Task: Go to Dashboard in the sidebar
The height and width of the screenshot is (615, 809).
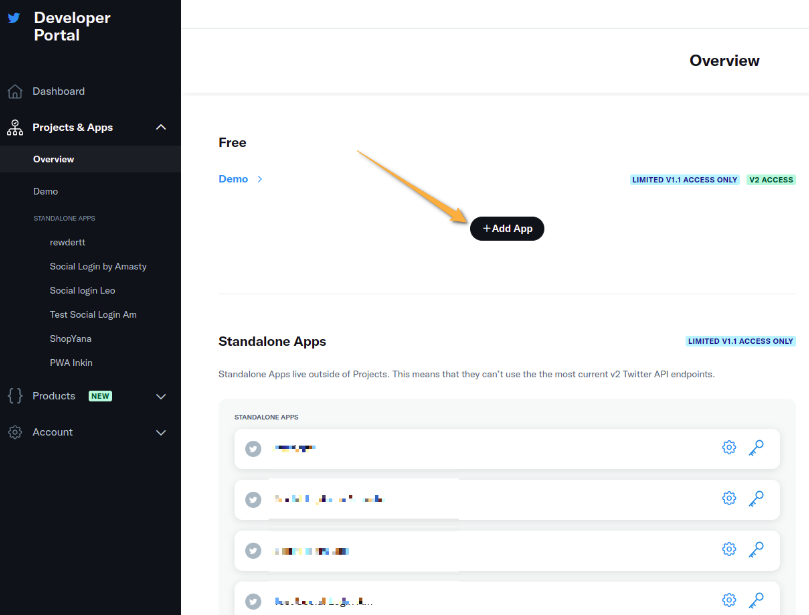Action: 58,91
